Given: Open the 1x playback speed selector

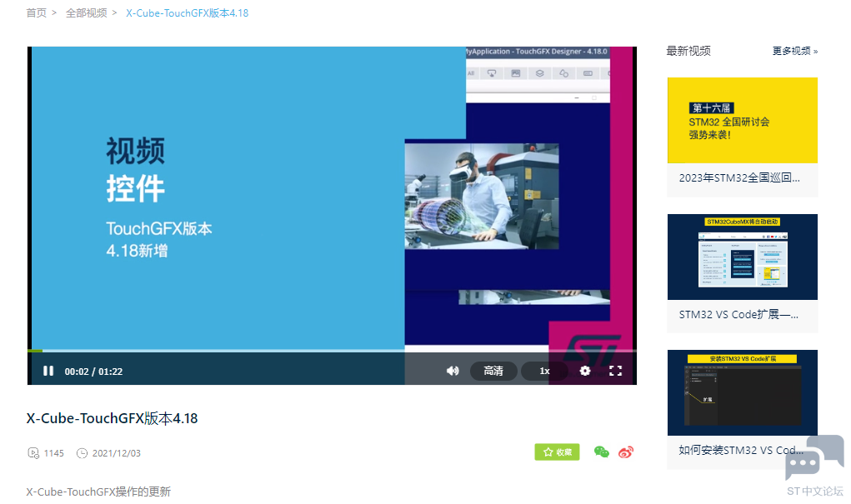Looking at the screenshot, I should pos(544,371).
